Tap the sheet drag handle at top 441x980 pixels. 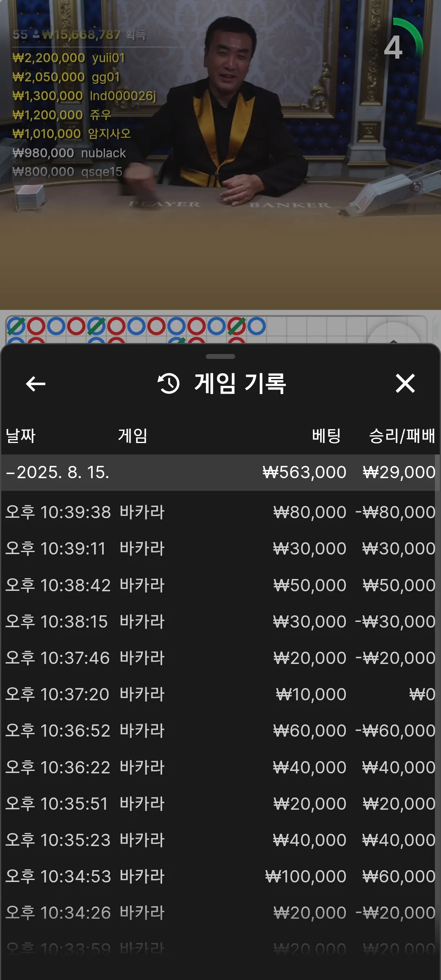220,356
